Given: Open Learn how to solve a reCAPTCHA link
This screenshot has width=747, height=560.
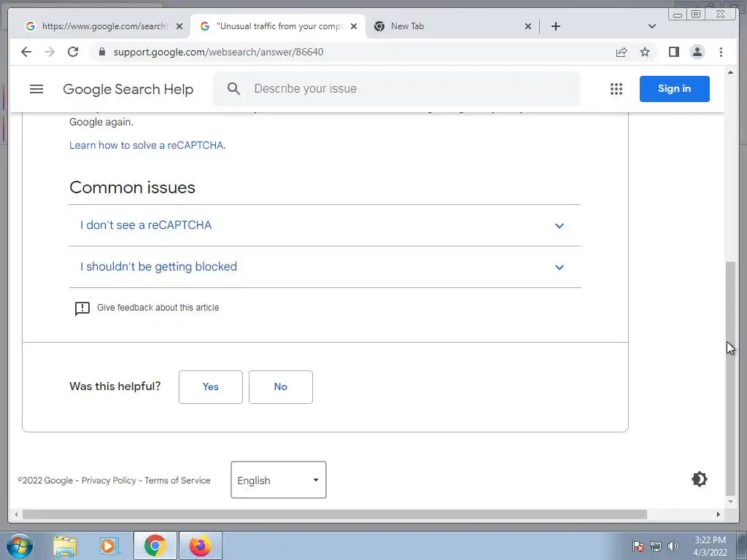Looking at the screenshot, I should (x=147, y=145).
